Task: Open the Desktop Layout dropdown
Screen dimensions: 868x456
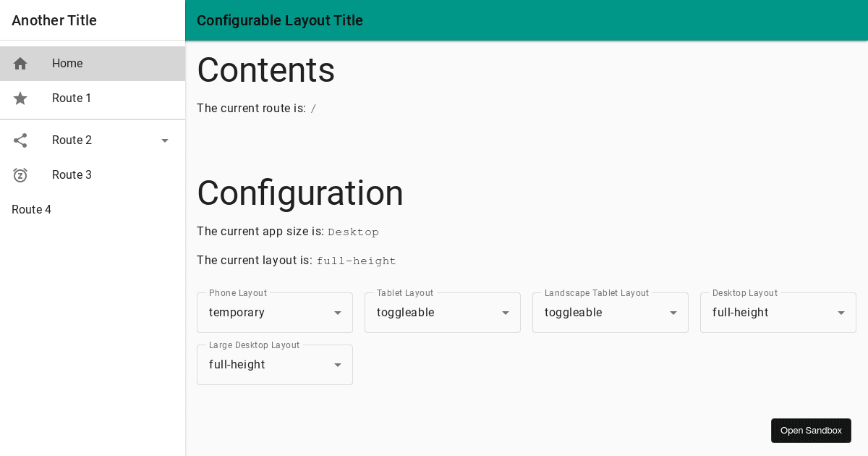Action: click(841, 313)
